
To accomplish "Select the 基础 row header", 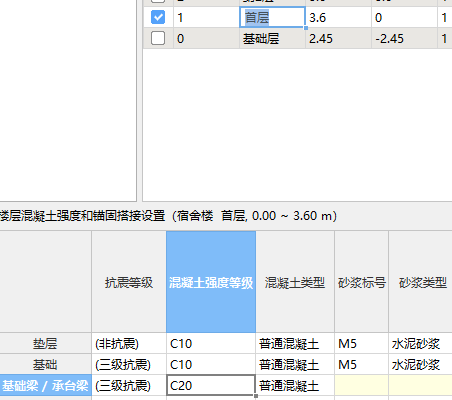I will pos(45,364).
